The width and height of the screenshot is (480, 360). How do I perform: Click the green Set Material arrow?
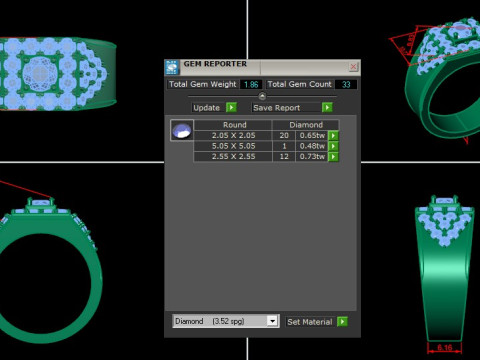tap(342, 321)
